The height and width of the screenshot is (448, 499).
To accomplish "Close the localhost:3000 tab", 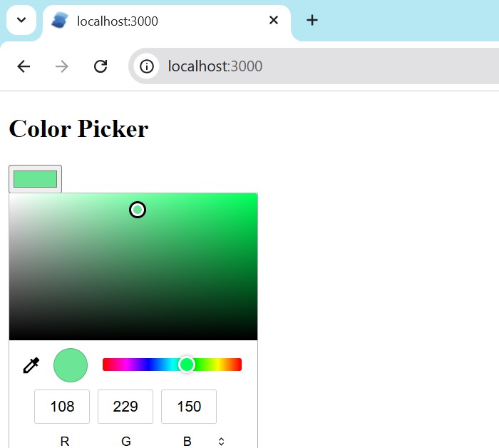I will click(274, 20).
